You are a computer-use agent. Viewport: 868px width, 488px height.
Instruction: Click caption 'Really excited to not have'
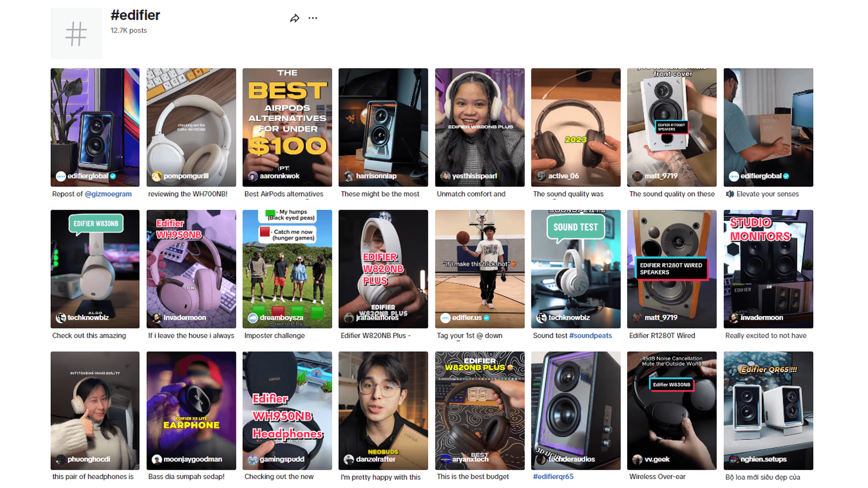[x=765, y=335]
